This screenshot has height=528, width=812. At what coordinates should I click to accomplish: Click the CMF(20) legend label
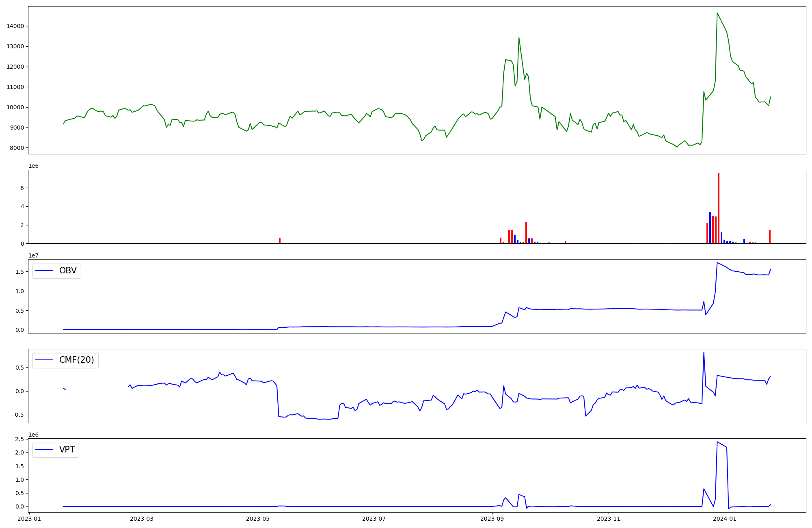point(76,360)
